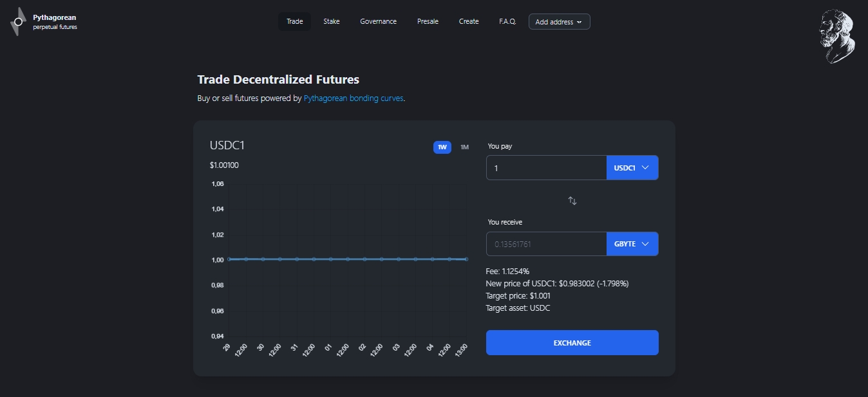Swap pay and receive with arrows icon
This screenshot has height=397, width=868.
(x=572, y=201)
